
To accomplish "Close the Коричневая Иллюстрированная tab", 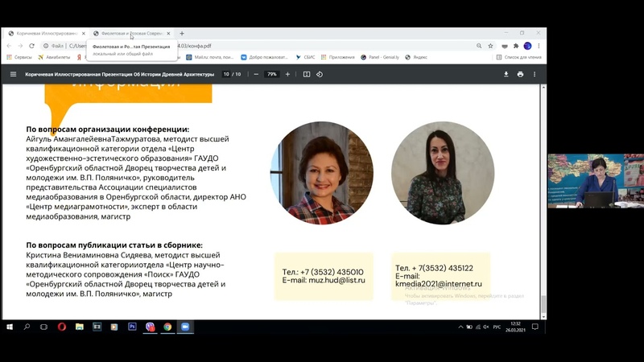I will click(x=84, y=33).
